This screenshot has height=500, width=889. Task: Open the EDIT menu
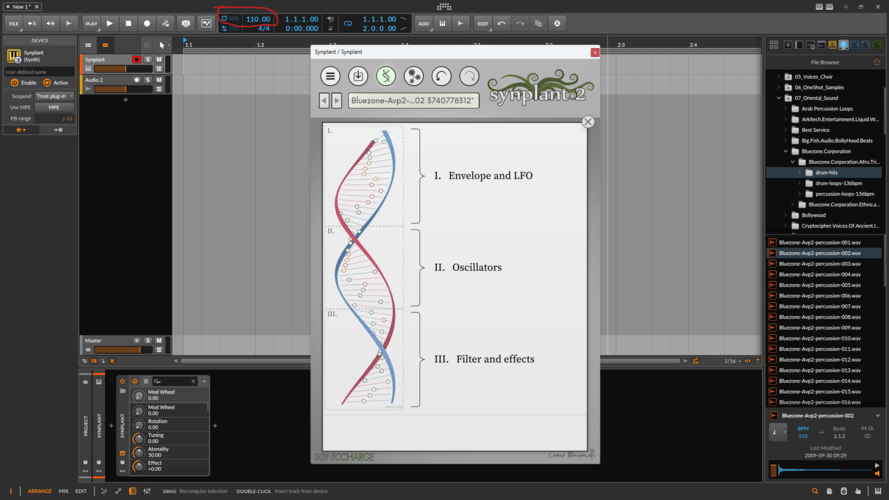tap(482, 24)
